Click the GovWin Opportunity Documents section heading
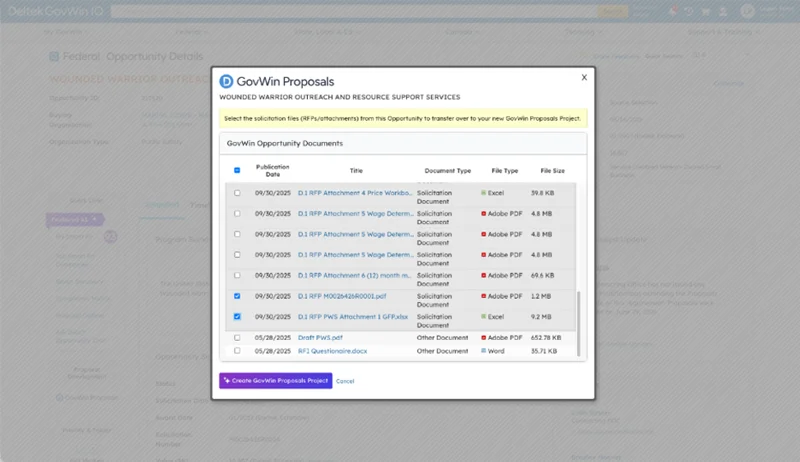The image size is (800, 462). coord(285,143)
